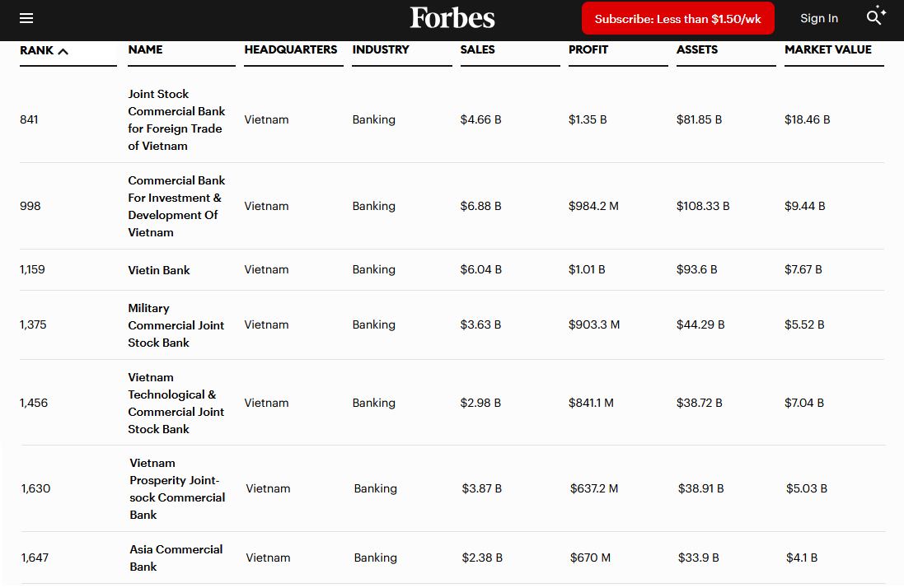Screen dimensions: 904x588
Task: Sort table by NAME column header
Action: coord(145,49)
